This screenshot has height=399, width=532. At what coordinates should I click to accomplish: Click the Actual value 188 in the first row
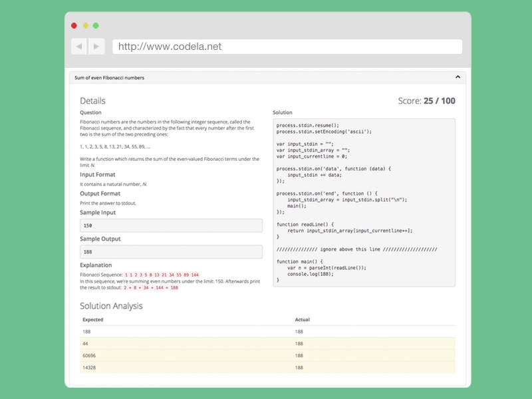(x=299, y=331)
